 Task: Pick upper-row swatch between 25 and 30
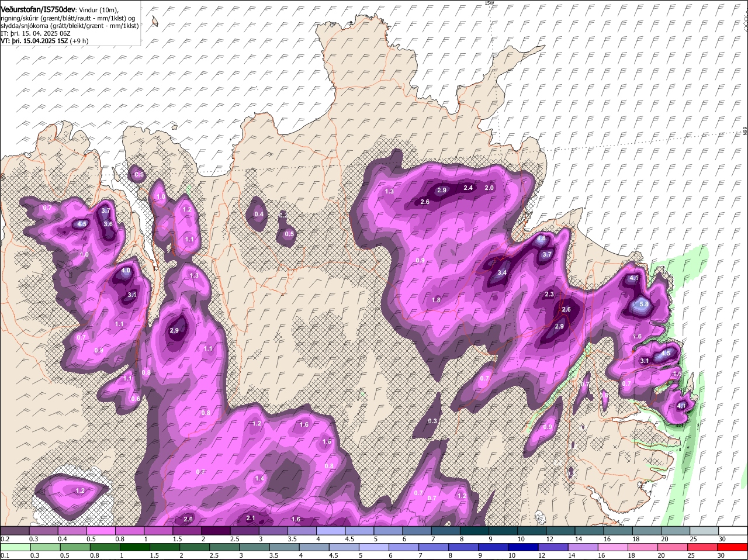[704, 530]
